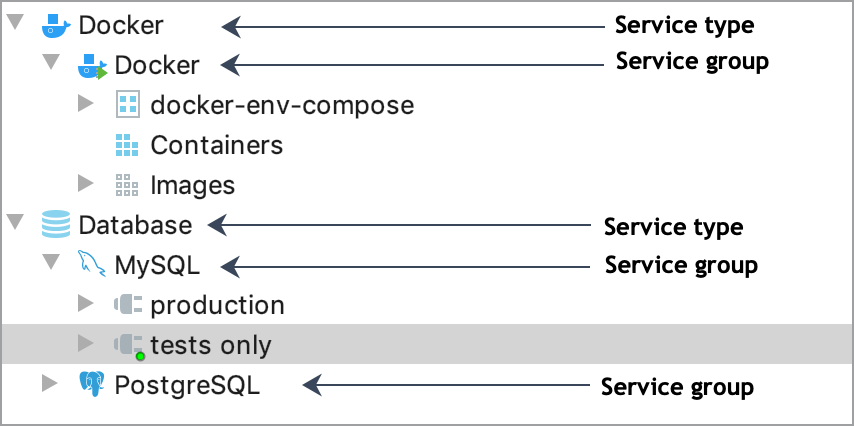The height and width of the screenshot is (426, 854).
Task: Collapse the top-level Docker service type
Action: [x=15, y=25]
